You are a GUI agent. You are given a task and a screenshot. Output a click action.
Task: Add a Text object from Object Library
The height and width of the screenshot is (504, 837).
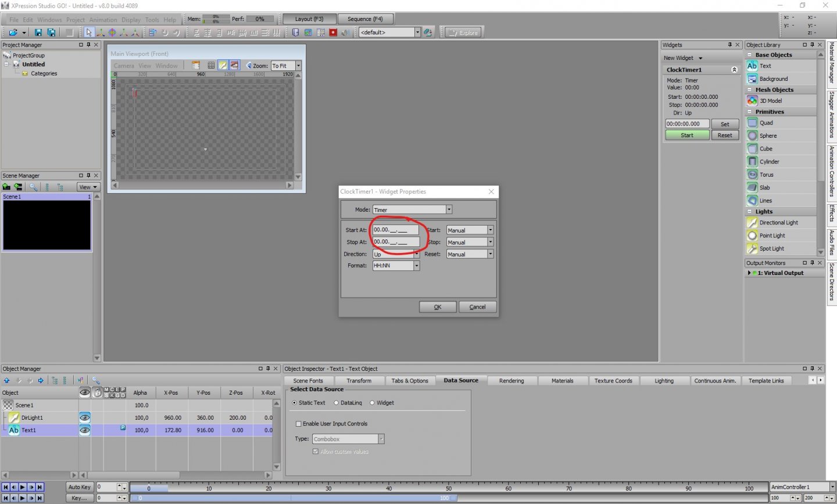pyautogui.click(x=781, y=66)
